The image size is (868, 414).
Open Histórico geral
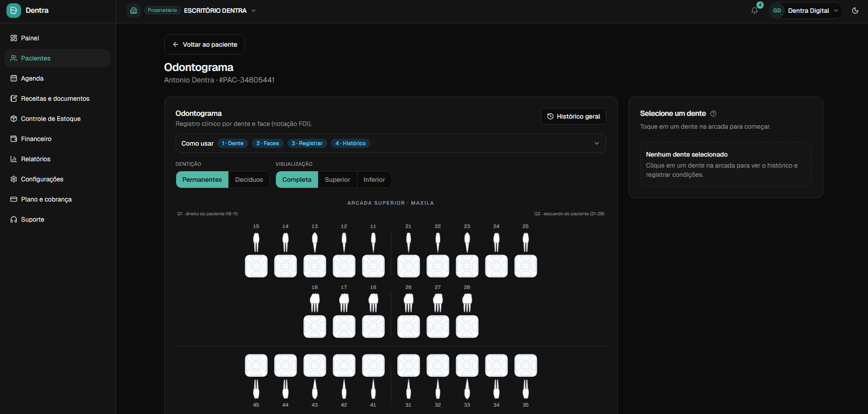(x=573, y=116)
